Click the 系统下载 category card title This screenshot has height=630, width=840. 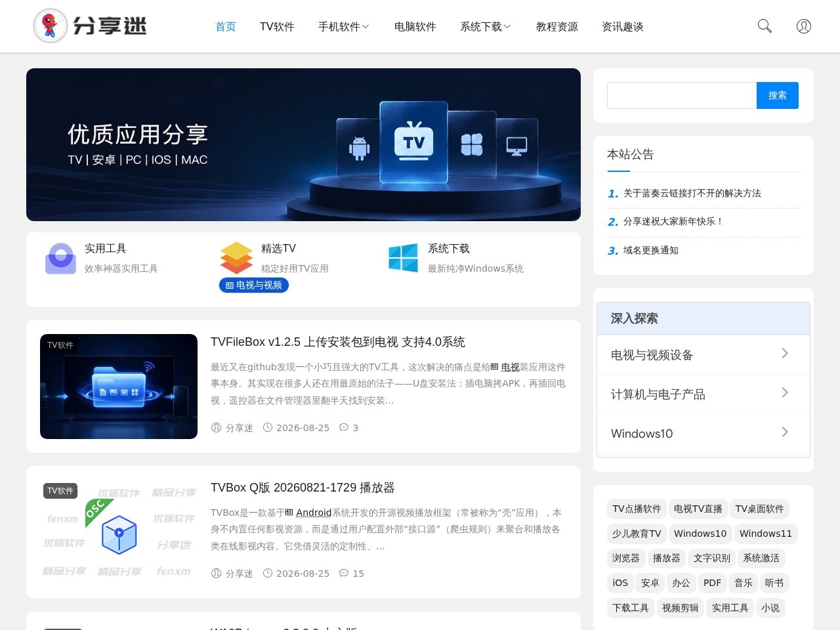[x=449, y=249]
